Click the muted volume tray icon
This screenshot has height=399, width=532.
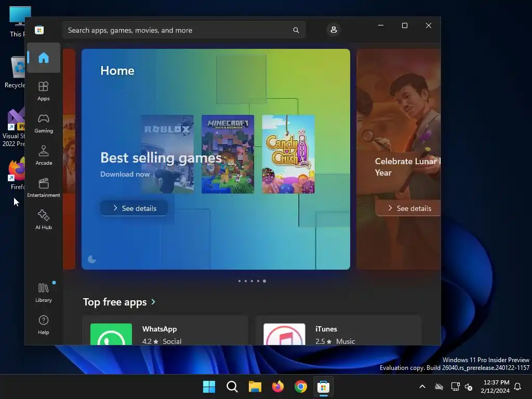(469, 387)
